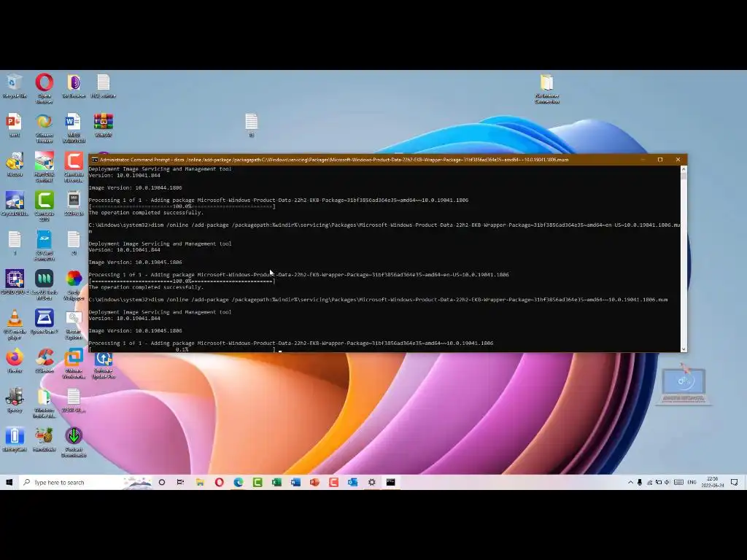
Task: Open the No Internet Connection folder
Action: 547,89
